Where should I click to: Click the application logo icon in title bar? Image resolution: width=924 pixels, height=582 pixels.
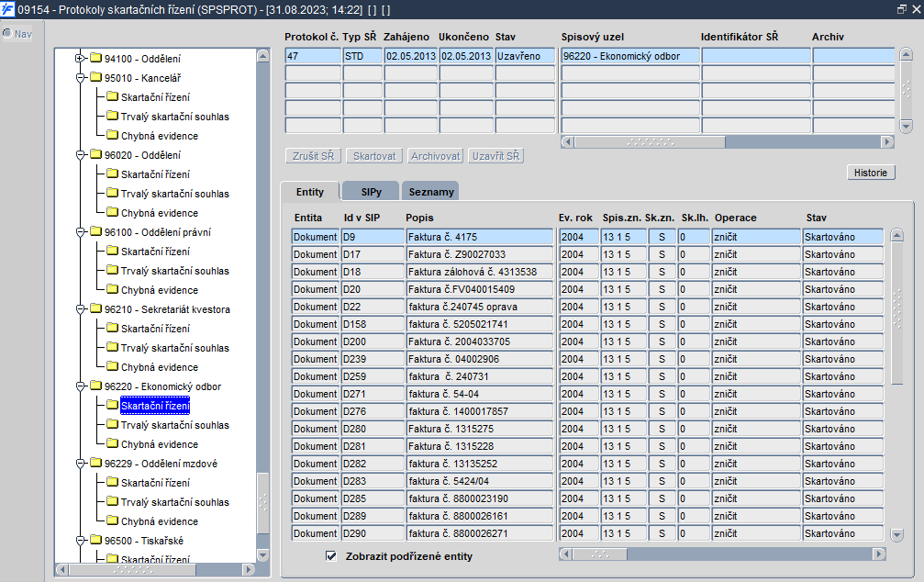coord(7,9)
